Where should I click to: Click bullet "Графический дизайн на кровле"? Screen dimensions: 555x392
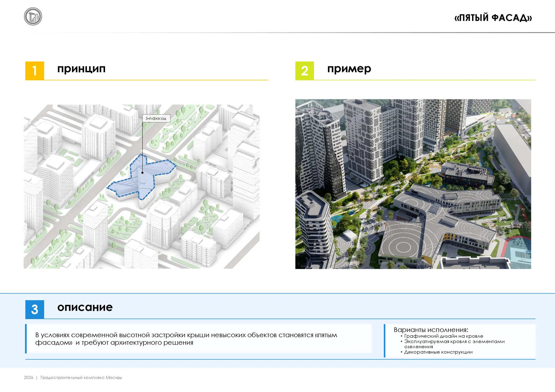click(x=443, y=336)
